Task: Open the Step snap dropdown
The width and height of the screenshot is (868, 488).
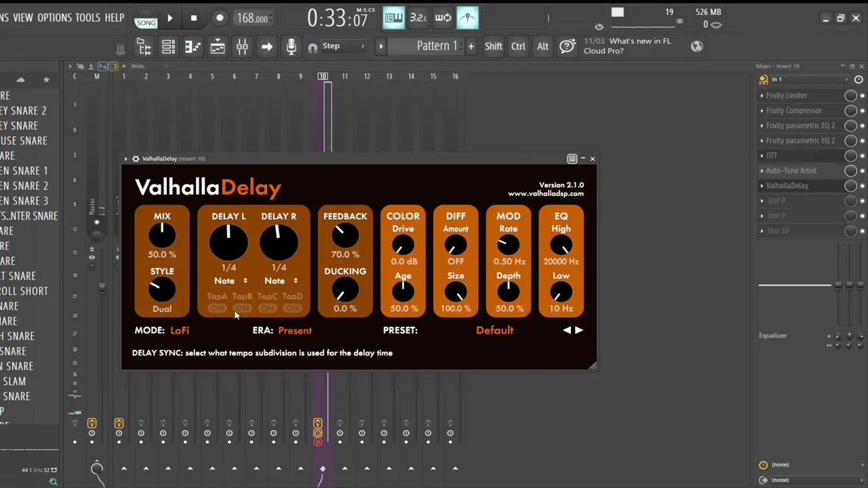Action: 343,46
